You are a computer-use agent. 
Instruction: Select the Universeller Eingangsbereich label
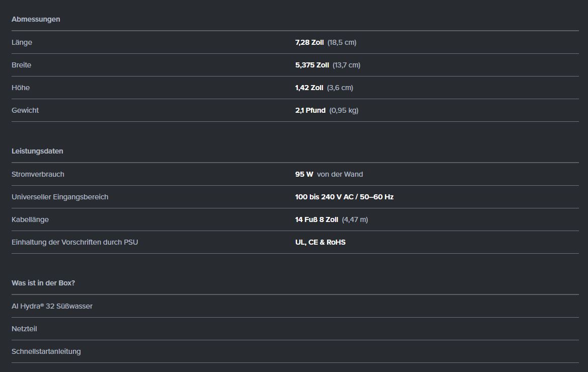[x=60, y=197]
